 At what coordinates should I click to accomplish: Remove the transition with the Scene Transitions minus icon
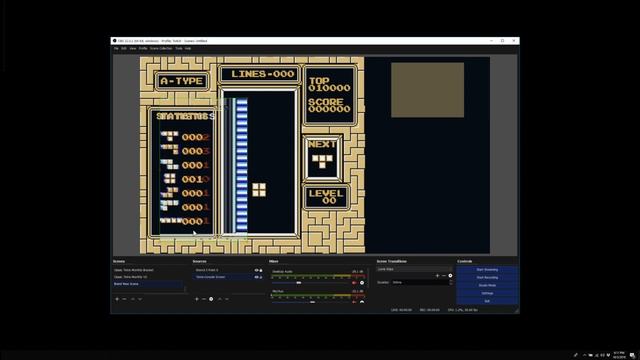point(444,276)
